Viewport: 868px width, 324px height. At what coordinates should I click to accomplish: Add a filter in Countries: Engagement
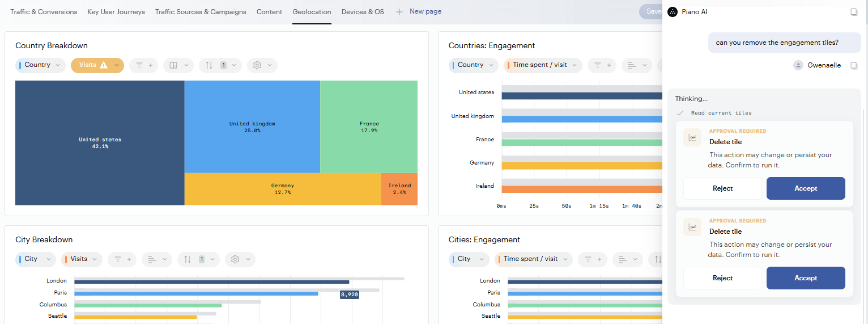pos(602,65)
